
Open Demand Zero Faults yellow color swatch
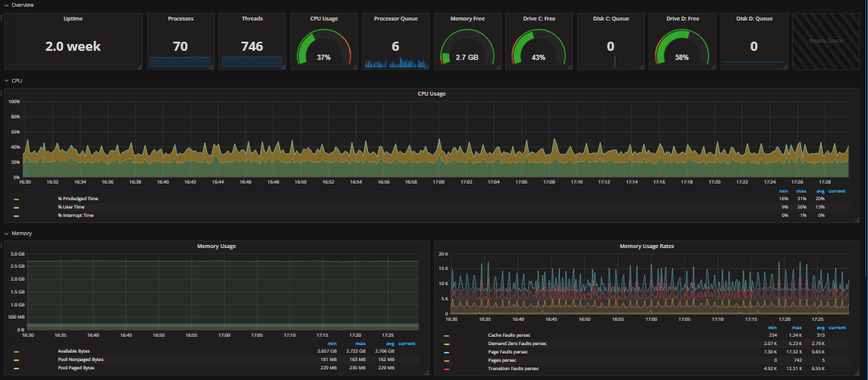[447, 344]
